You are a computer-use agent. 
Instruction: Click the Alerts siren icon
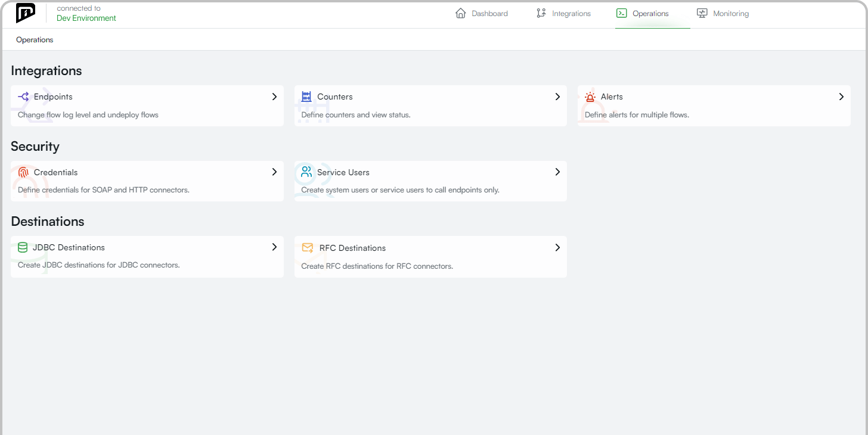590,97
